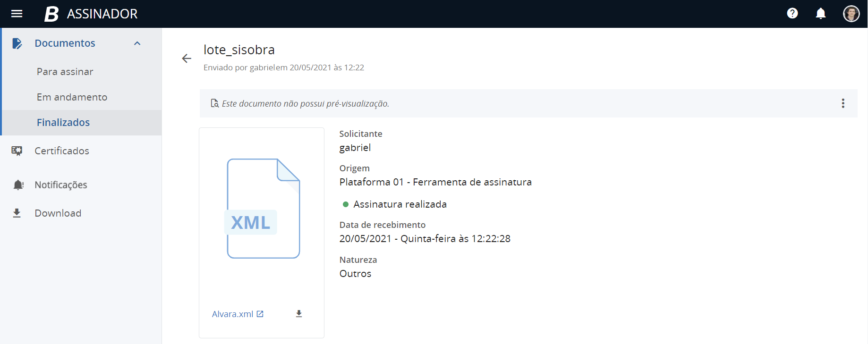Select Em andamento in sidebar
This screenshot has width=868, height=344.
(72, 97)
